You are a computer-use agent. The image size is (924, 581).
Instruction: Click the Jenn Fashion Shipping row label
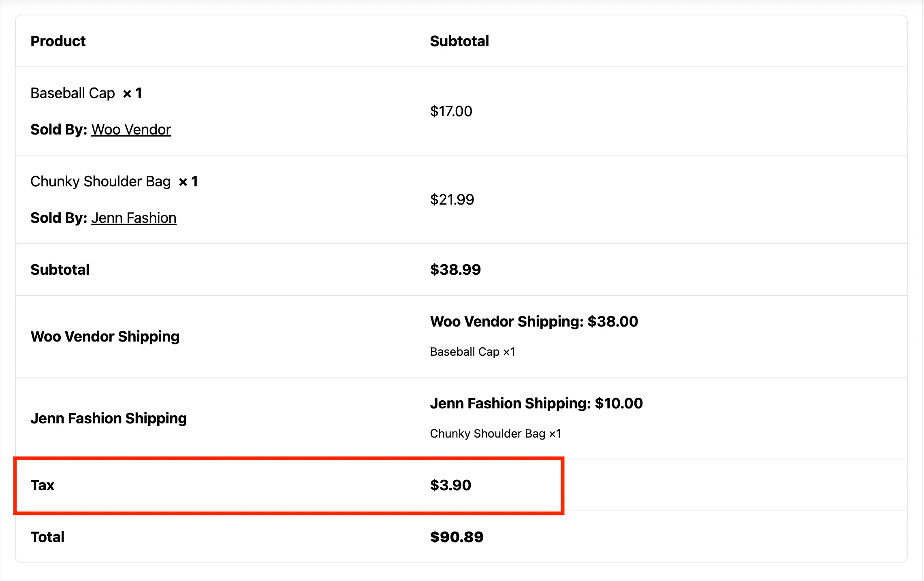[109, 418]
